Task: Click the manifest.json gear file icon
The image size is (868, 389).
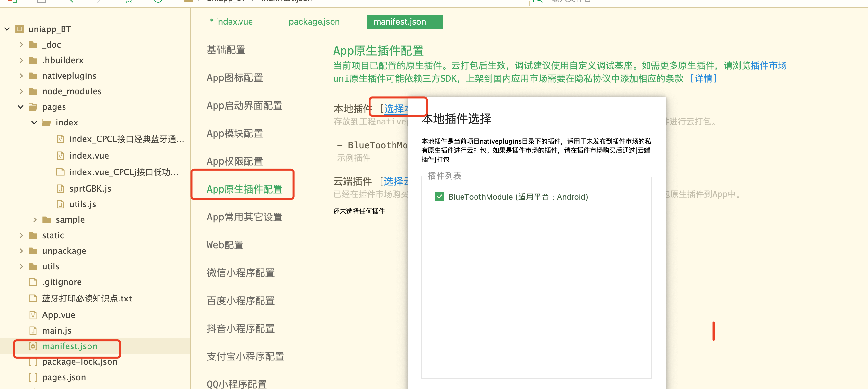Action: point(33,346)
